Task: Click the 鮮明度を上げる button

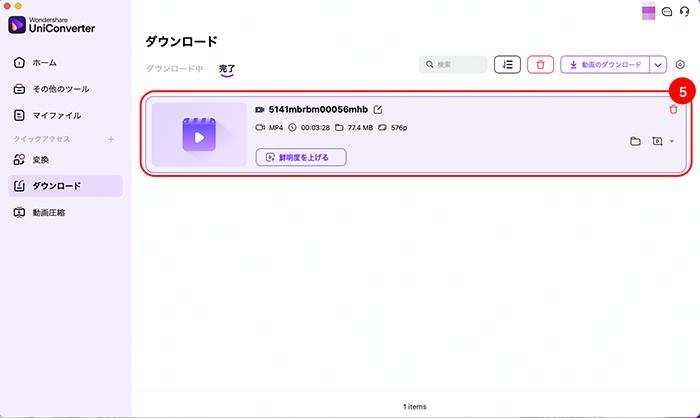Action: 301,157
